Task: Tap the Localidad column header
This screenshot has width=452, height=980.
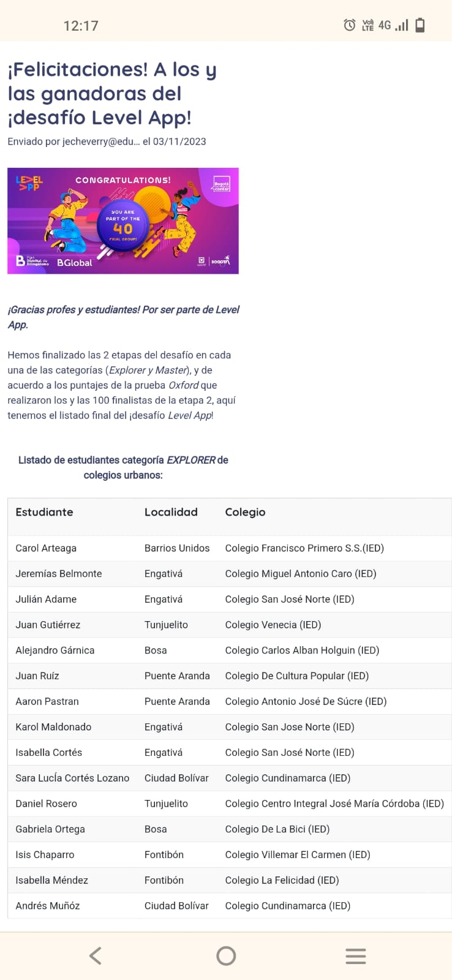Action: coord(171,512)
